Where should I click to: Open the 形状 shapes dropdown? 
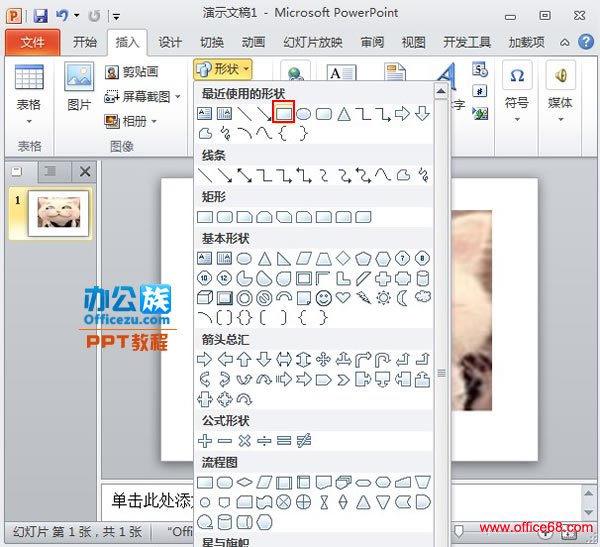point(223,69)
